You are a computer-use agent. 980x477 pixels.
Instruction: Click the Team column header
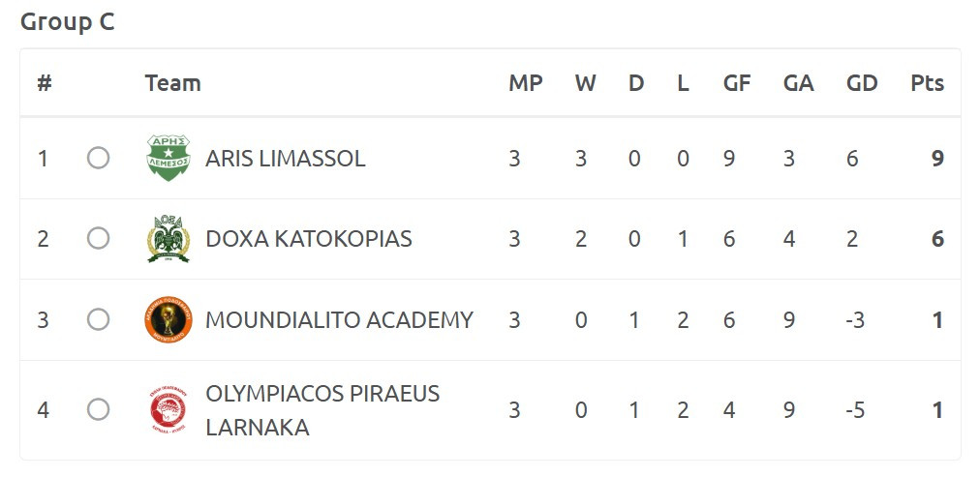tap(172, 83)
